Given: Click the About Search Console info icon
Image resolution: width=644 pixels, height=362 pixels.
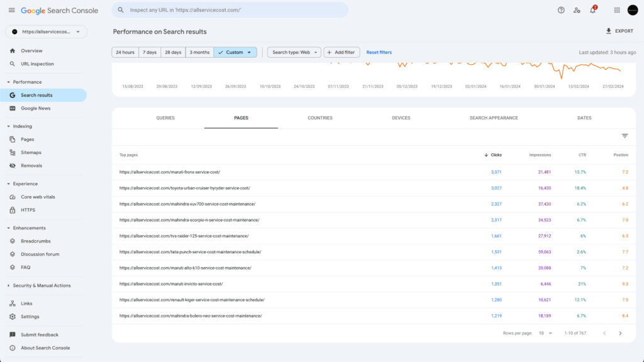Looking at the screenshot, I should tap(13, 348).
